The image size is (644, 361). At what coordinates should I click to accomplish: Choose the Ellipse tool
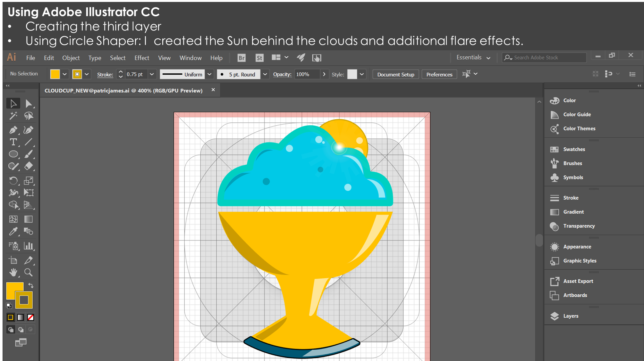(x=13, y=154)
